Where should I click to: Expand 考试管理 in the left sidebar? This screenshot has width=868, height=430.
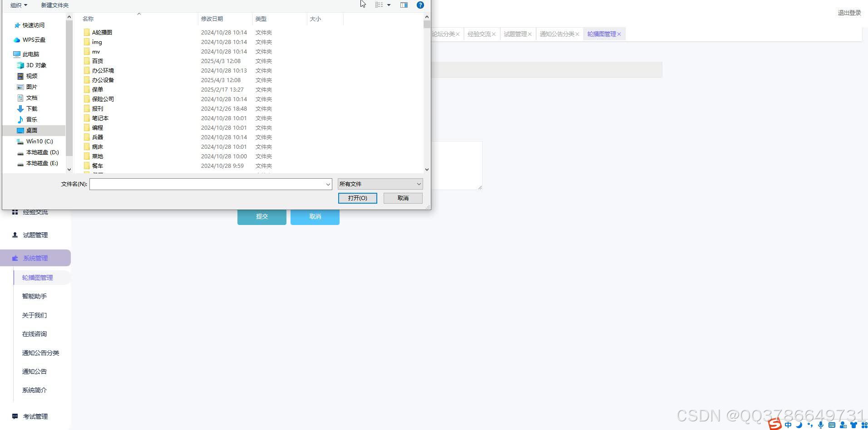click(x=35, y=416)
